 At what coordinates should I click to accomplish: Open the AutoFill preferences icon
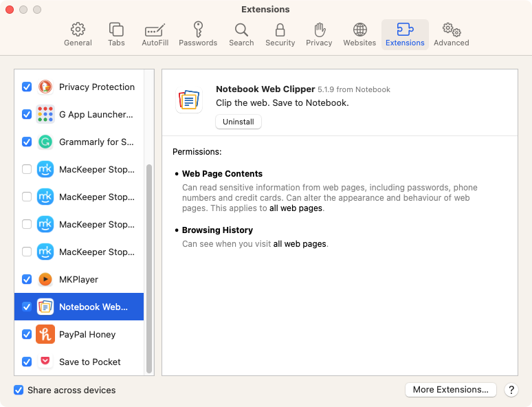(155, 30)
